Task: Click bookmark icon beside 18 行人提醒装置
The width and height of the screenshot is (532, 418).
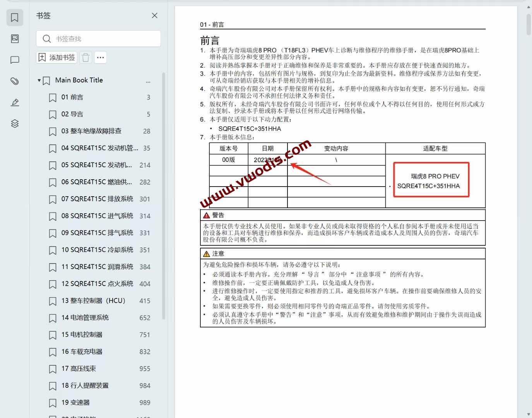Action: pos(53,386)
